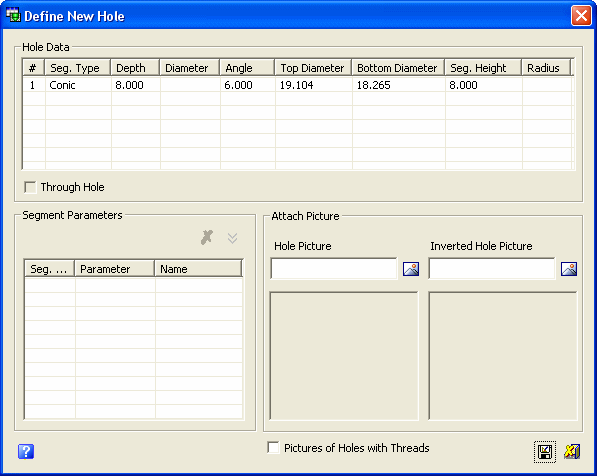This screenshot has width=597, height=476.
Task: Select the Angle value 6.000 cell
Action: click(x=247, y=85)
